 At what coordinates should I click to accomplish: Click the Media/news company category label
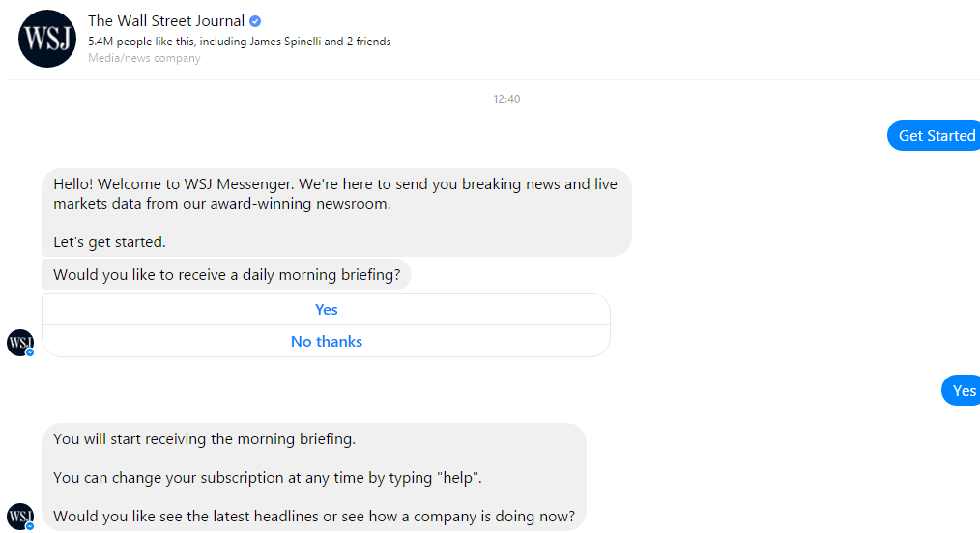pos(144,58)
